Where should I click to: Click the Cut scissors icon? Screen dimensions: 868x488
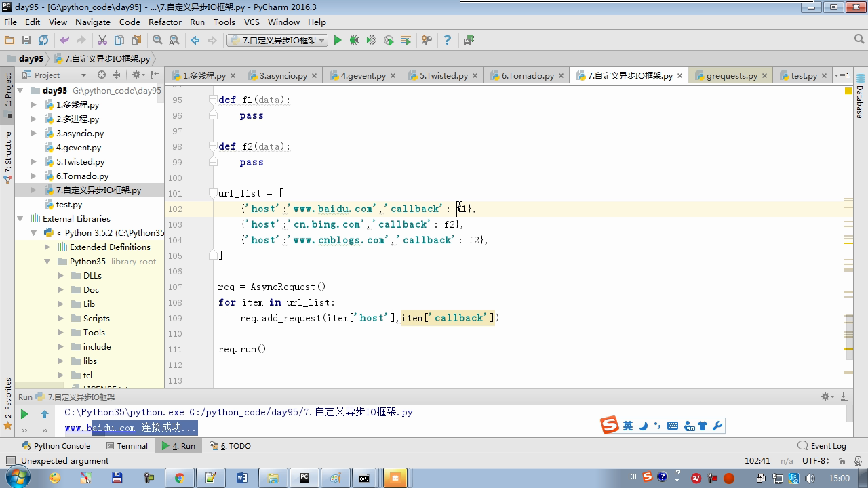point(102,41)
